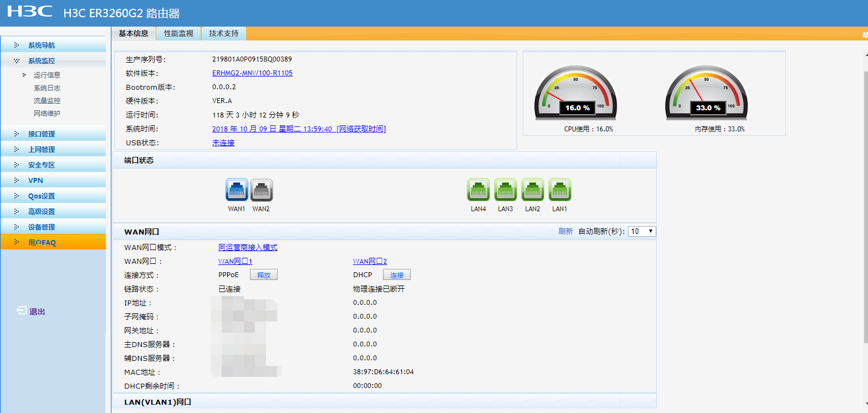The height and width of the screenshot is (413, 868).
Task: Expand the 系统导航 menu
Action: (x=53, y=45)
